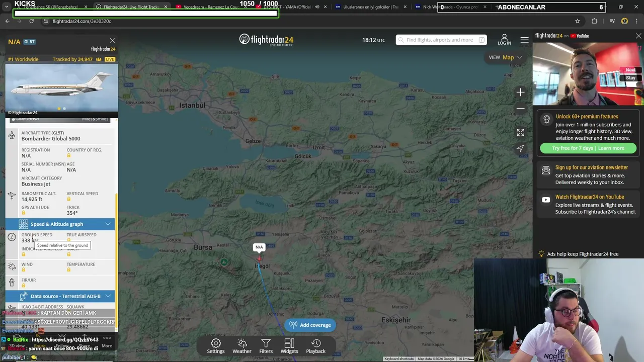
Task: Zoom in on the map
Action: coord(520,92)
